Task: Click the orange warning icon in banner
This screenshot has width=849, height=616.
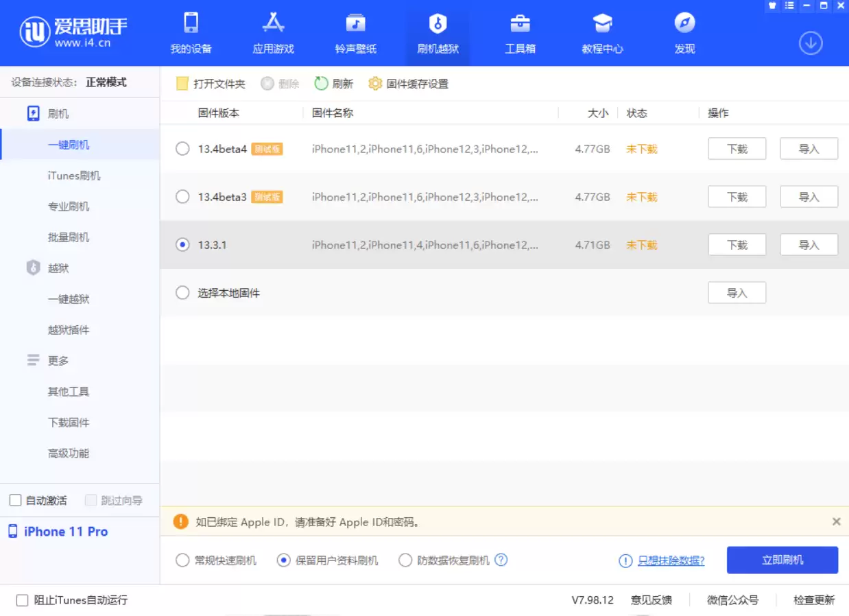Action: pyautogui.click(x=181, y=521)
